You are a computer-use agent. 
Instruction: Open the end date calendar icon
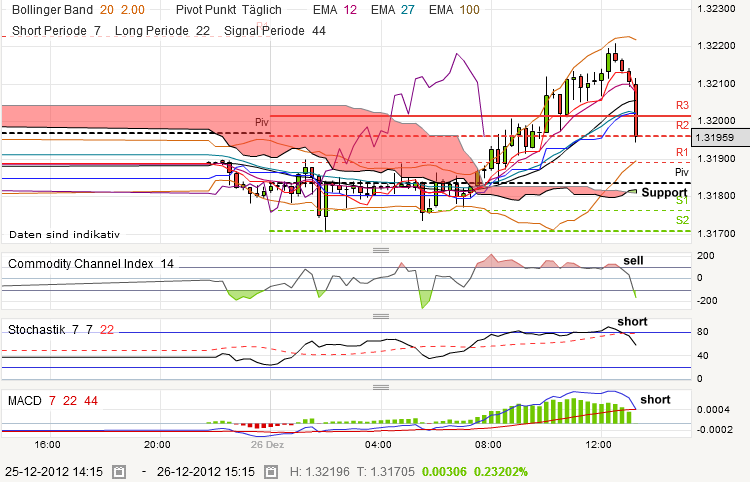pos(271,472)
